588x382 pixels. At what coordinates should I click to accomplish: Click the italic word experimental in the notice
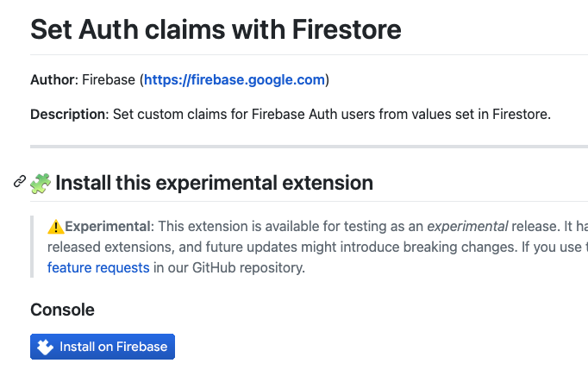(467, 227)
